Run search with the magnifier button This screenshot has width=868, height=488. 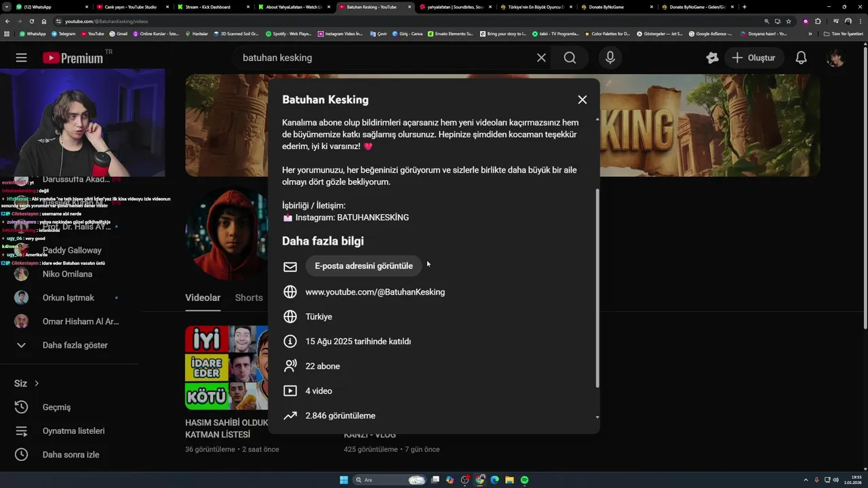point(570,58)
